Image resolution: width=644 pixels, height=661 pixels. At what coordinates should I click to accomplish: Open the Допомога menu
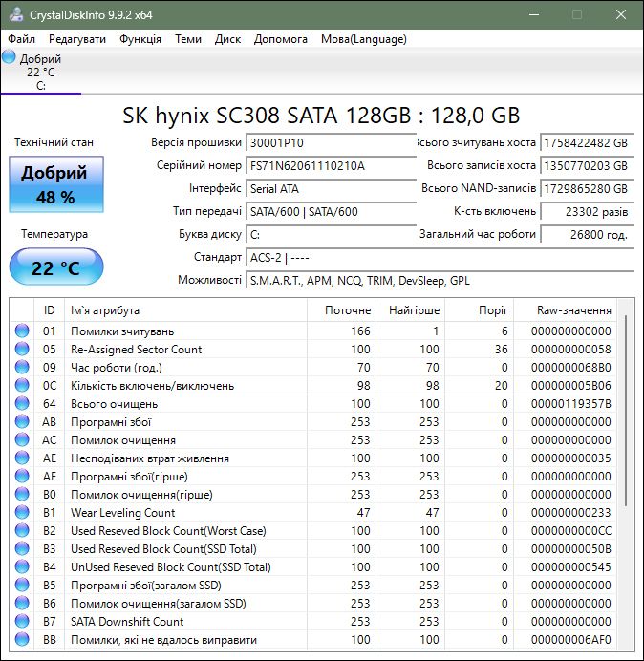(281, 39)
